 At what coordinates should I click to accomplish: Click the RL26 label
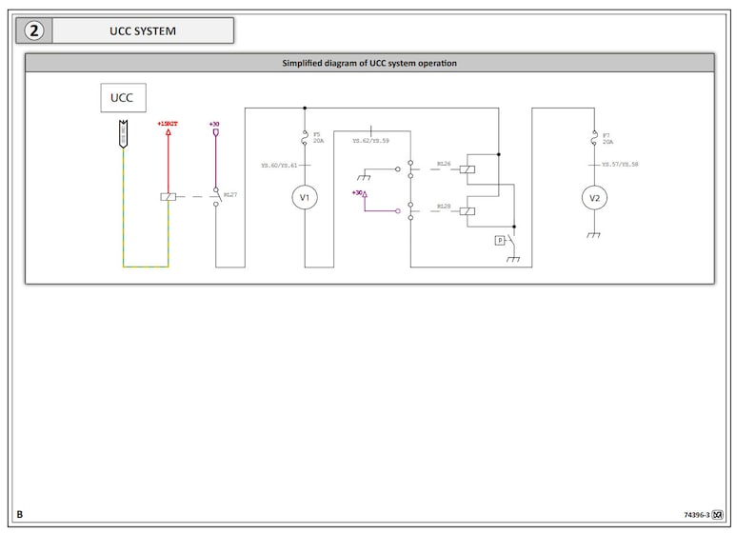(x=444, y=164)
